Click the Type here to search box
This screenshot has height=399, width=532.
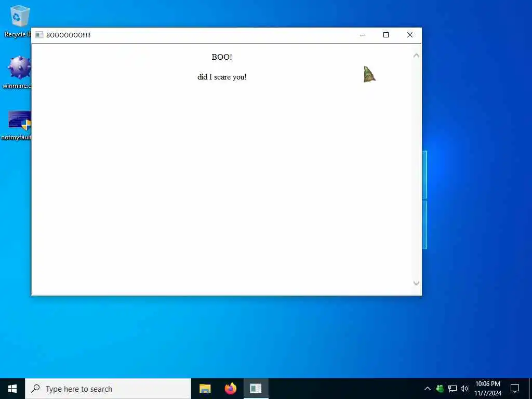click(108, 389)
